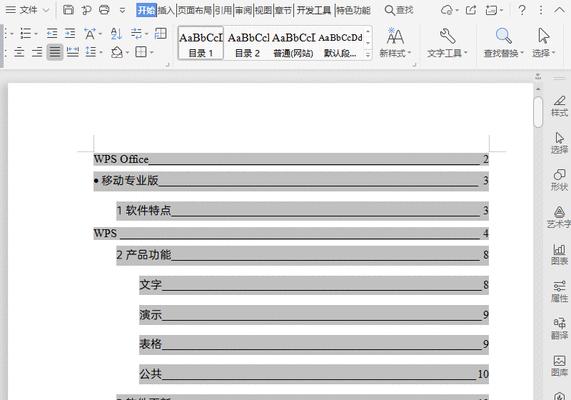Open the bulleted list dropdown arrow

(x=36, y=34)
